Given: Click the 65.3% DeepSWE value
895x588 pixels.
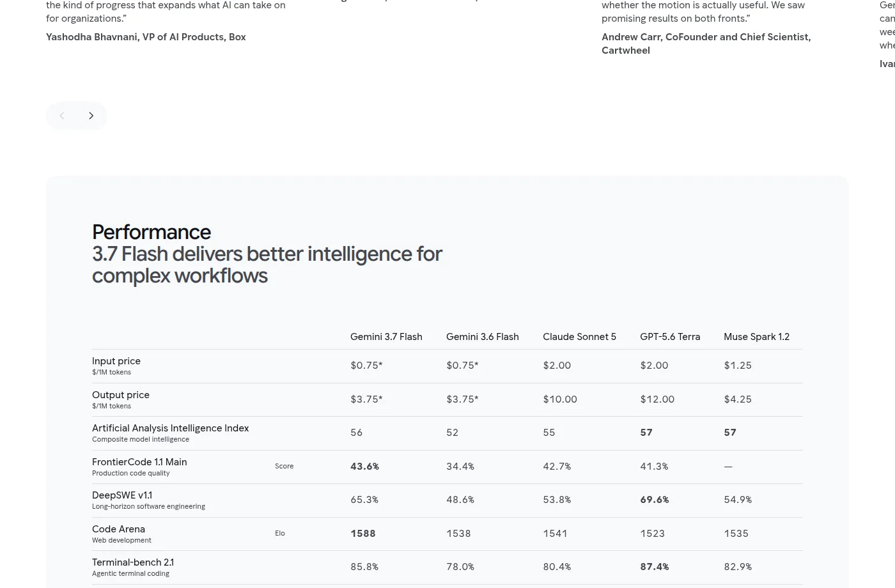Looking at the screenshot, I should tap(364, 500).
